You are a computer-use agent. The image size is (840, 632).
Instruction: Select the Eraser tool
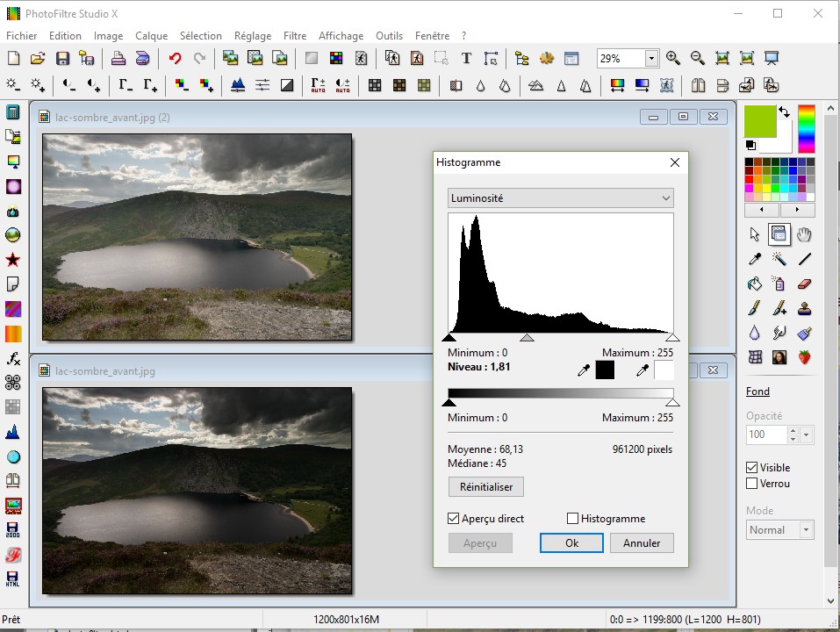804,284
